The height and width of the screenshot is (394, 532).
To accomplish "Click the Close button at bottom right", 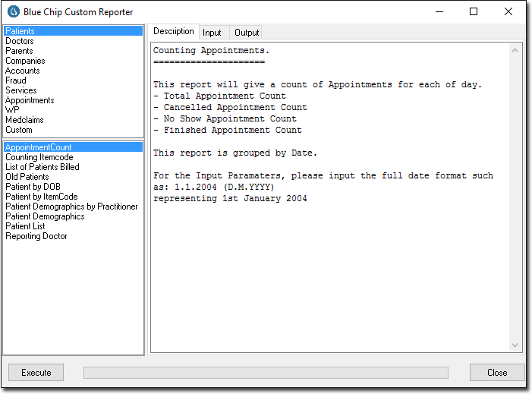I will tap(497, 373).
